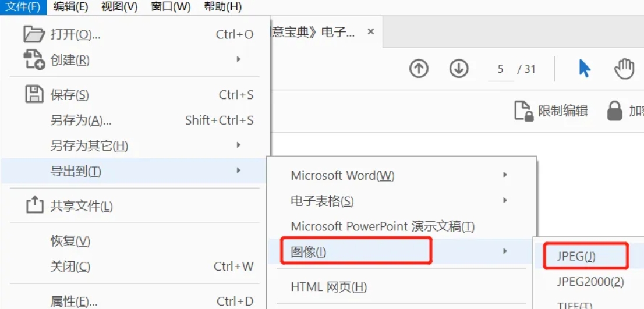
Task: Open the 帮助(H) menu
Action: pos(222,7)
